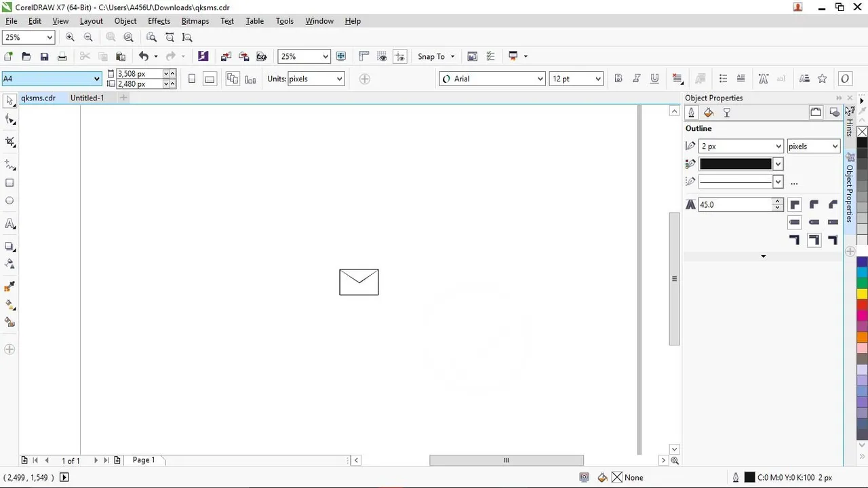Open the Arial font list dropdown
868x488 pixels.
pyautogui.click(x=540, y=79)
